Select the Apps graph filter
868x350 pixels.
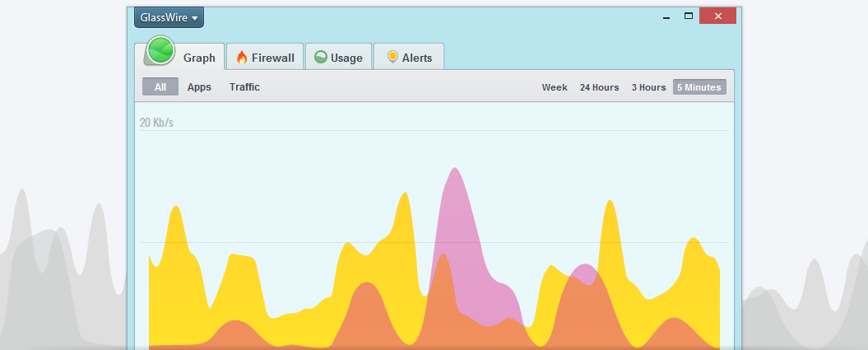point(199,87)
